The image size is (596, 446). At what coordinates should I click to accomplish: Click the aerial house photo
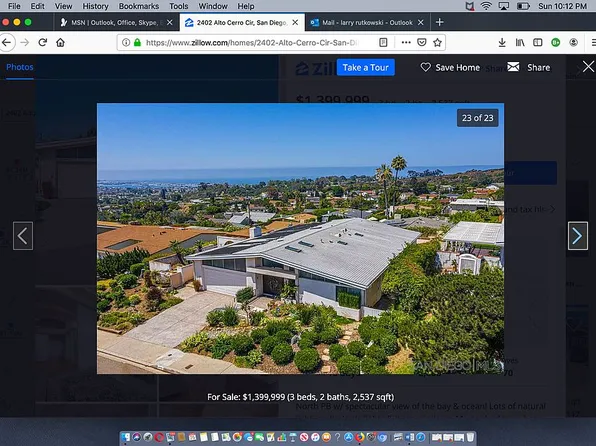(x=300, y=238)
